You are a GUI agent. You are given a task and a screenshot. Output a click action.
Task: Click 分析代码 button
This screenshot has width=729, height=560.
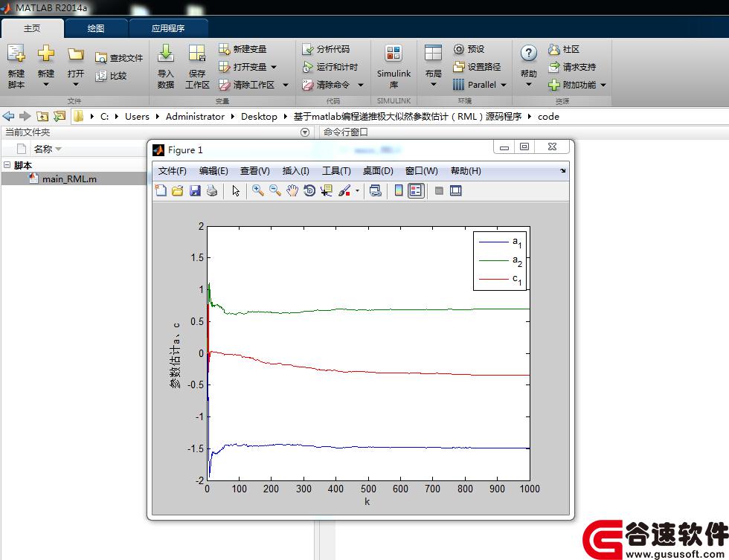(326, 49)
